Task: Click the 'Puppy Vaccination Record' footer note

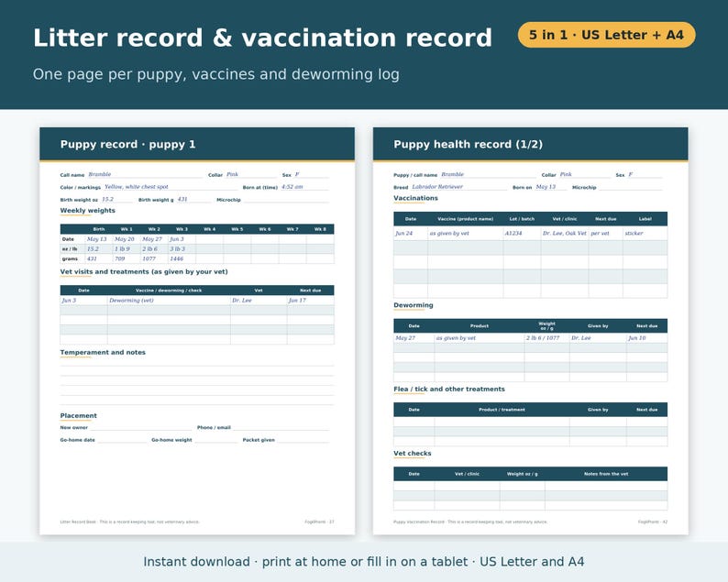Action: pos(470,522)
